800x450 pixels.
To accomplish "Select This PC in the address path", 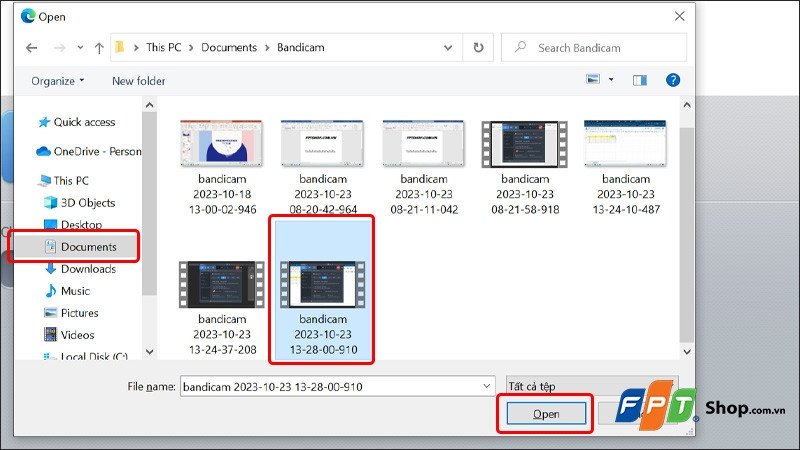I will pyautogui.click(x=163, y=47).
